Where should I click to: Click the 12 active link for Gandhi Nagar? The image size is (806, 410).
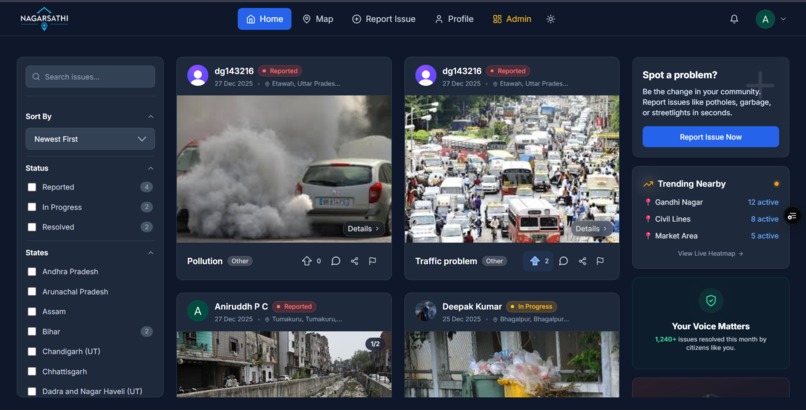click(x=763, y=202)
